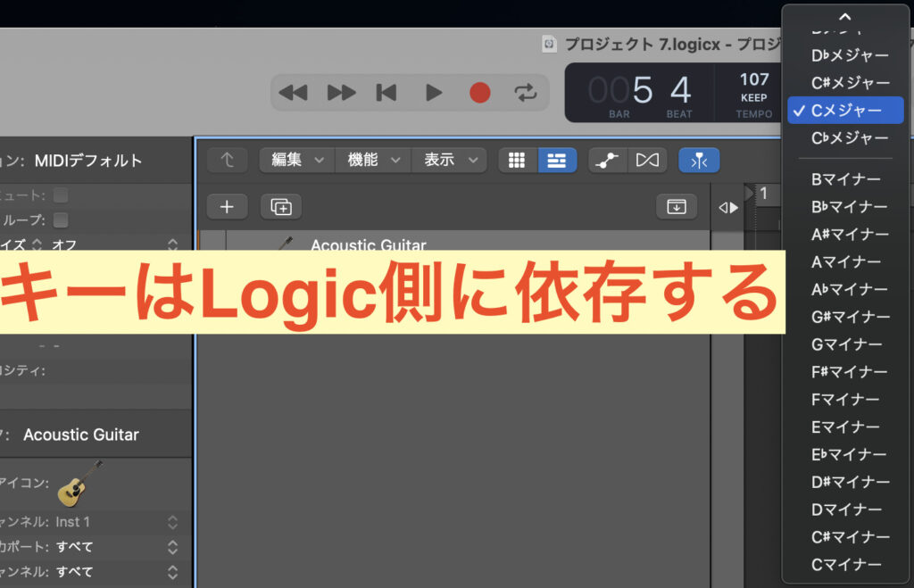914x588 pixels.
Task: Select A#マイナー key
Action: 845,235
